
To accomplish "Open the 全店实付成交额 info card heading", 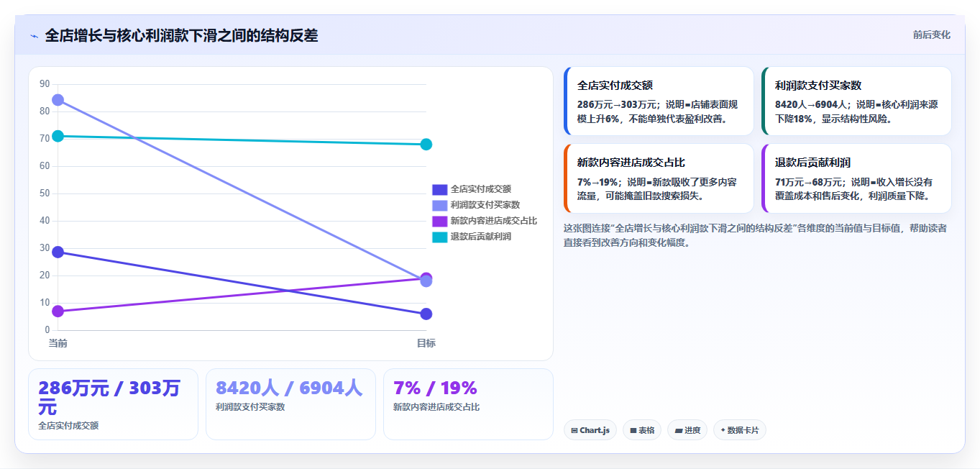I will click(615, 86).
